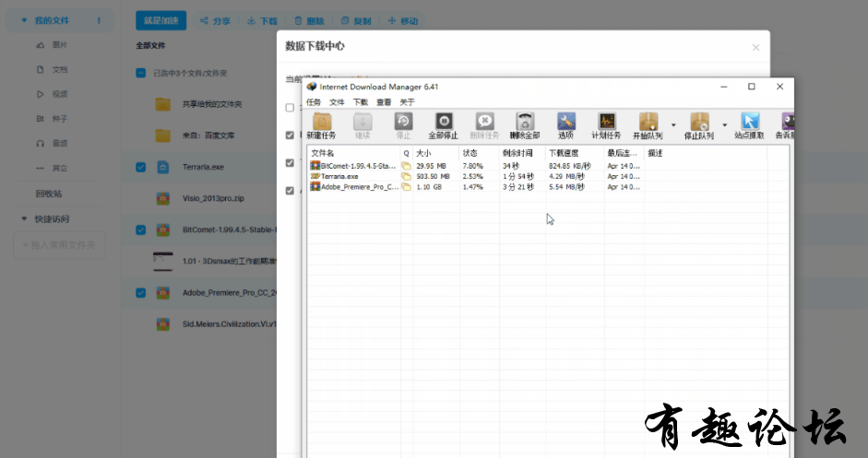This screenshot has width=868, height=458.
Task: Click the folder icon in Adobe_Premiere_Pro IDM row
Action: point(406,187)
